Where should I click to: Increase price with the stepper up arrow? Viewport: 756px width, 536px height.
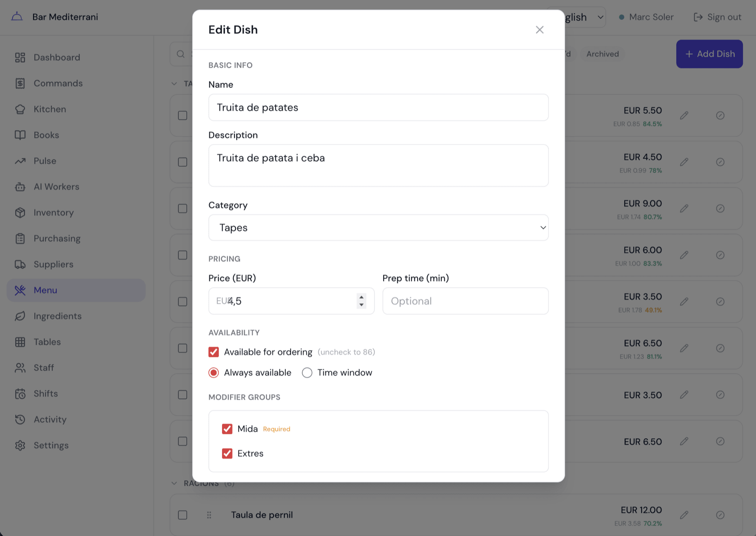tap(361, 298)
